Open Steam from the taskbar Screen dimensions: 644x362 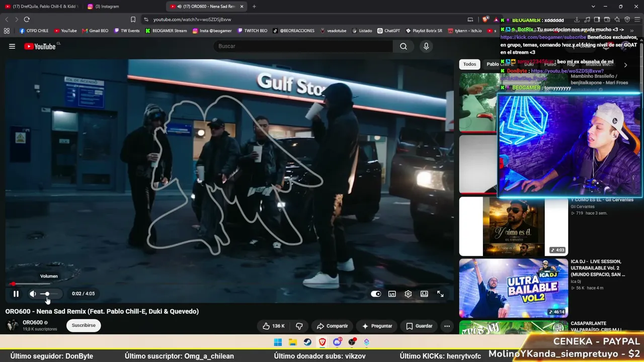(x=307, y=342)
